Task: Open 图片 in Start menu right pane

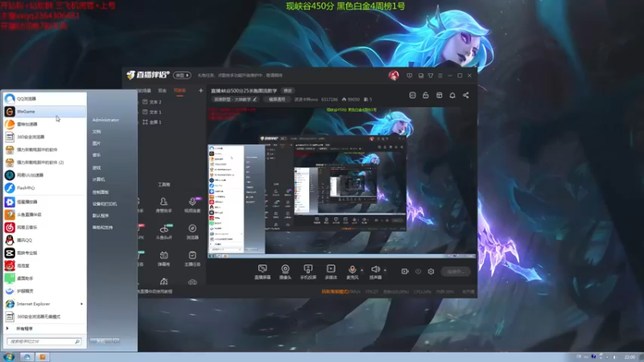Action: point(97,143)
